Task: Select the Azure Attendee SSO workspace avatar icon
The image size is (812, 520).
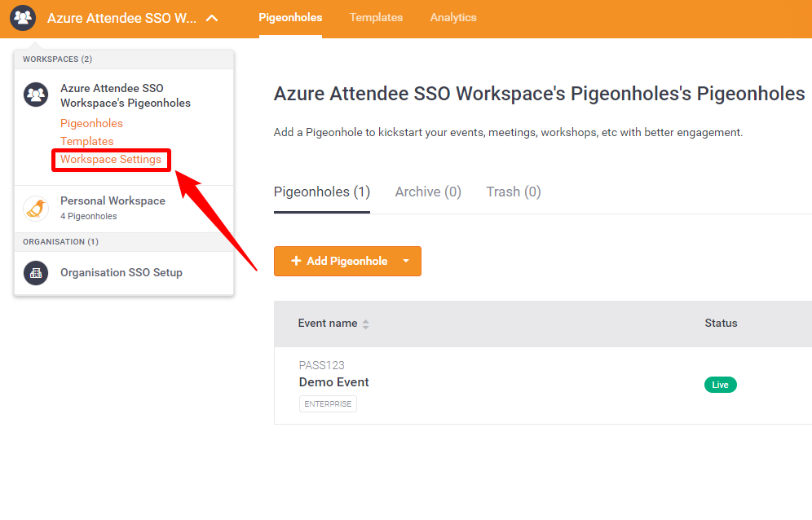Action: point(36,95)
